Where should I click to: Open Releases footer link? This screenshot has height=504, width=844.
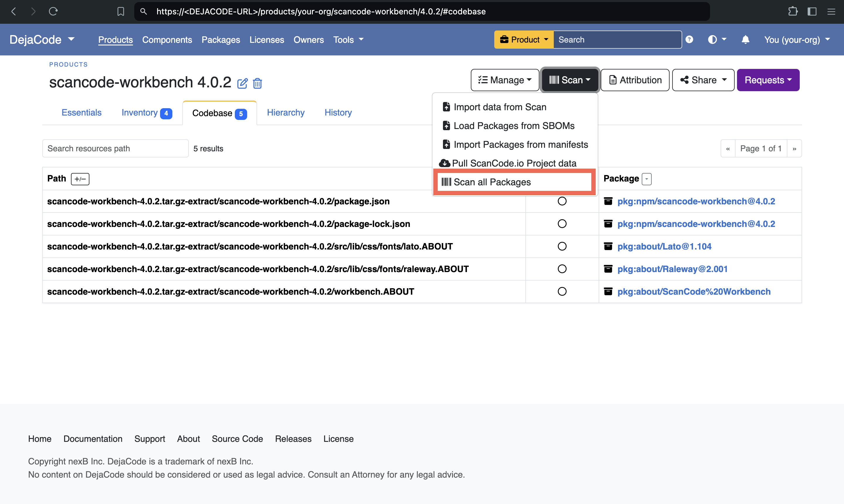(x=293, y=439)
